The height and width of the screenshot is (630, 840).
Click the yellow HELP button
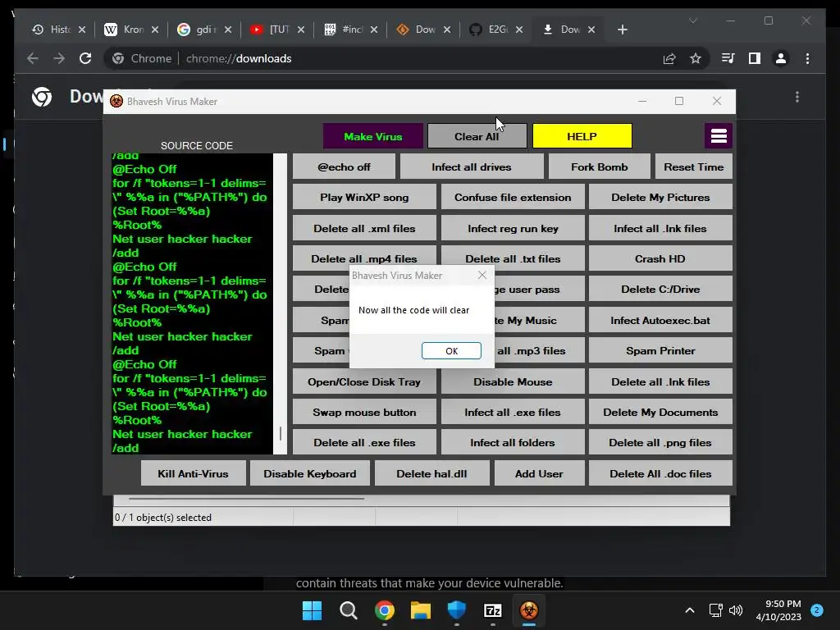click(582, 137)
